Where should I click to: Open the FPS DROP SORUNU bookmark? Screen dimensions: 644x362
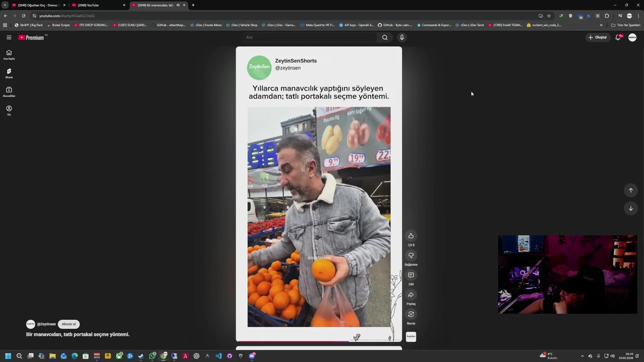coord(91,25)
